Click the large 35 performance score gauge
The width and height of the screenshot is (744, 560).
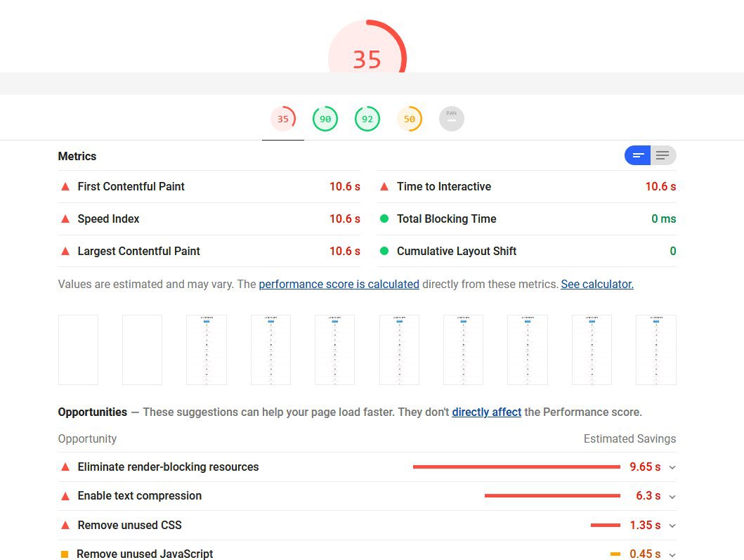pos(367,46)
